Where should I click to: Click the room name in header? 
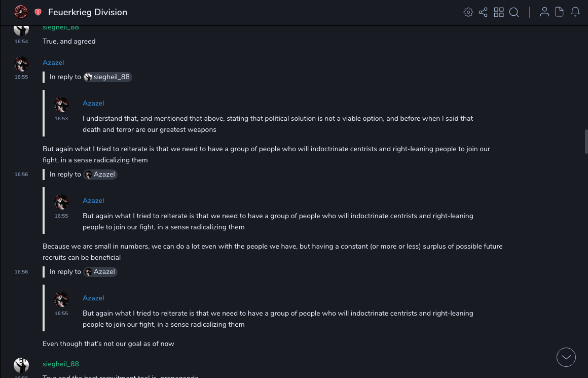[x=88, y=12]
